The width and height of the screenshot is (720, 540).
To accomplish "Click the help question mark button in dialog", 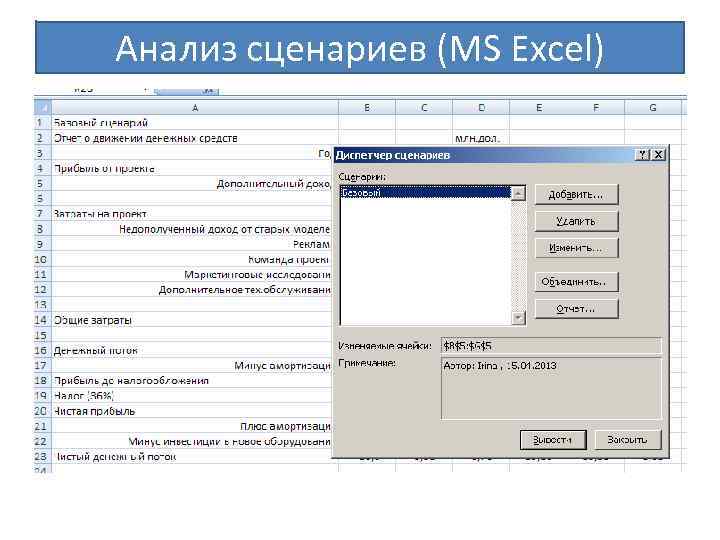I will click(642, 155).
